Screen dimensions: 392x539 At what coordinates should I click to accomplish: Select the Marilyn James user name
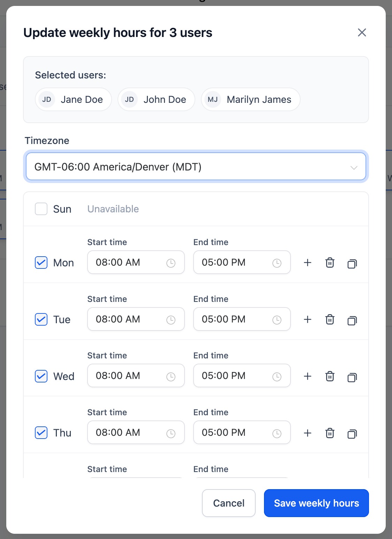pos(259,100)
